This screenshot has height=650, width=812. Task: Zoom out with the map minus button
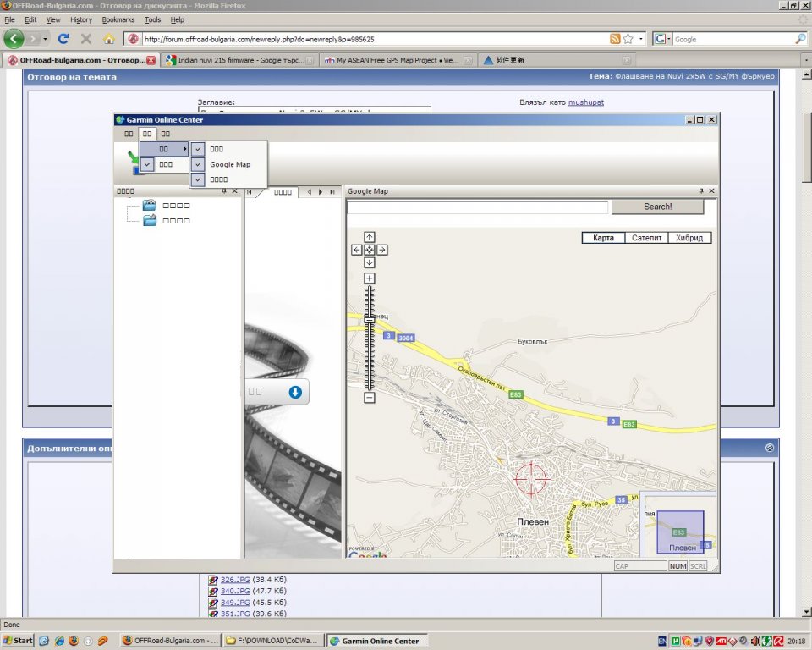[x=370, y=398]
